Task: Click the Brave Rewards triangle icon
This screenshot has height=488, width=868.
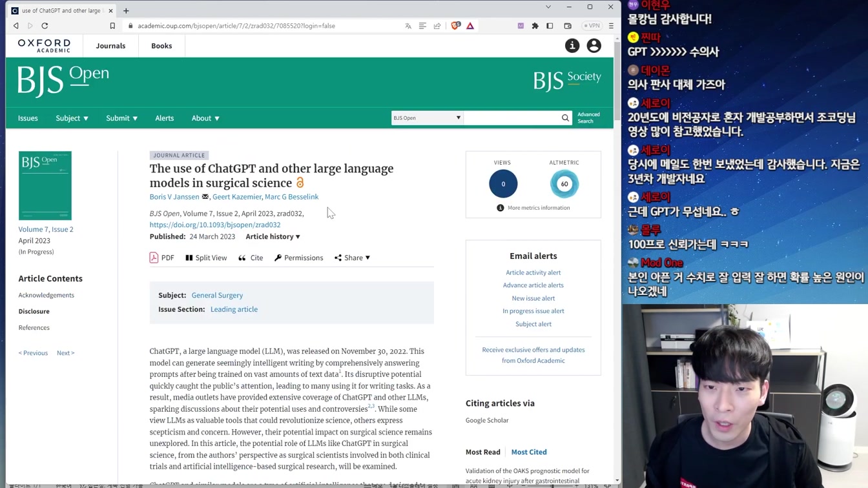Action: [470, 26]
